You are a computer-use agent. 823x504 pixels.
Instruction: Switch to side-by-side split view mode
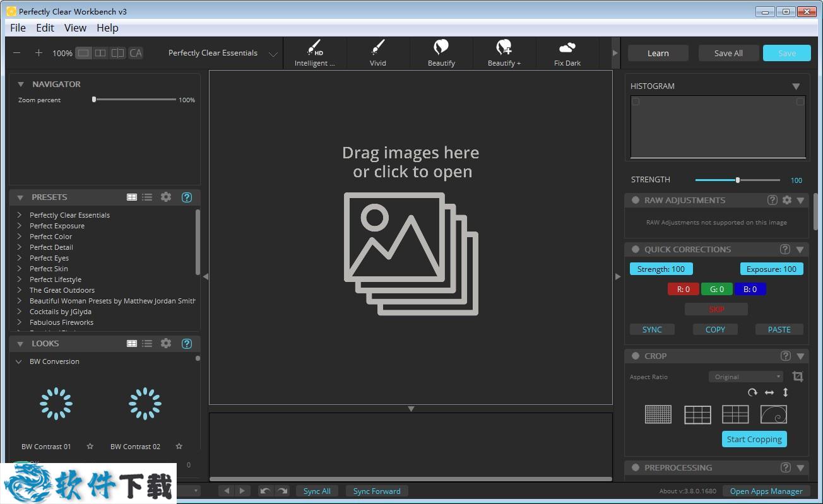100,53
